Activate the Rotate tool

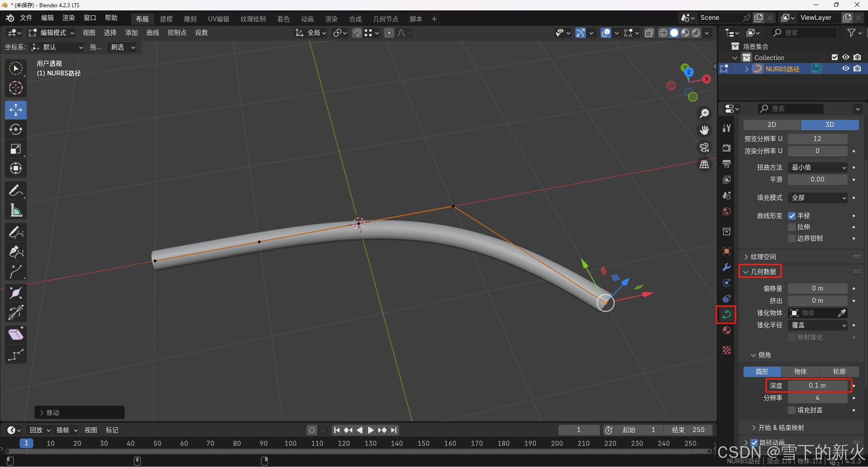(x=16, y=129)
